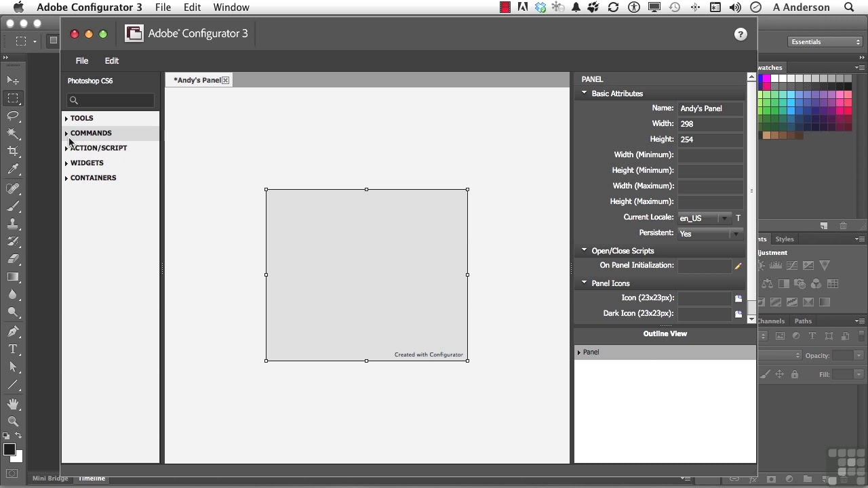Select the Eyedropper tool in Photoshop toolbar
The width and height of the screenshot is (868, 488).
pyautogui.click(x=13, y=169)
